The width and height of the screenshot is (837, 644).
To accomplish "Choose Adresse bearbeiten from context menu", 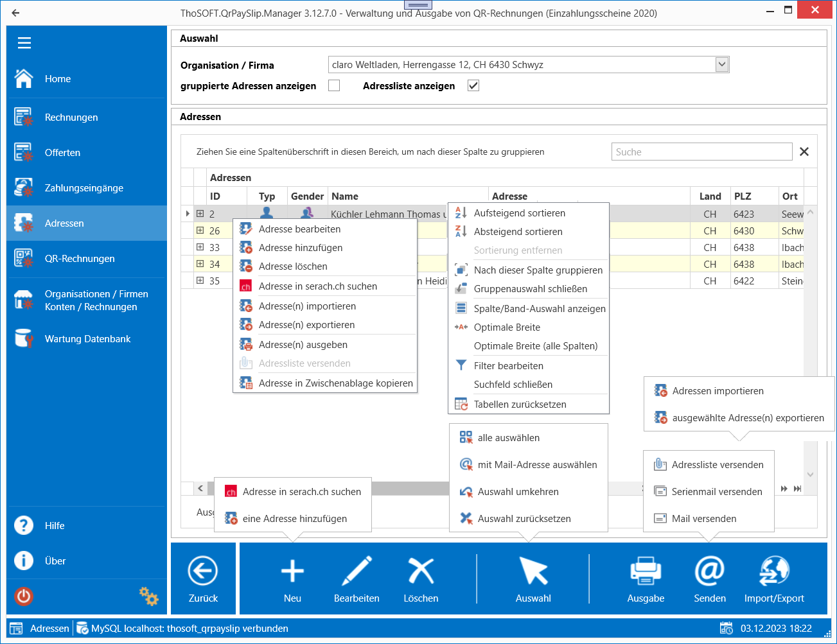I will [325, 229].
